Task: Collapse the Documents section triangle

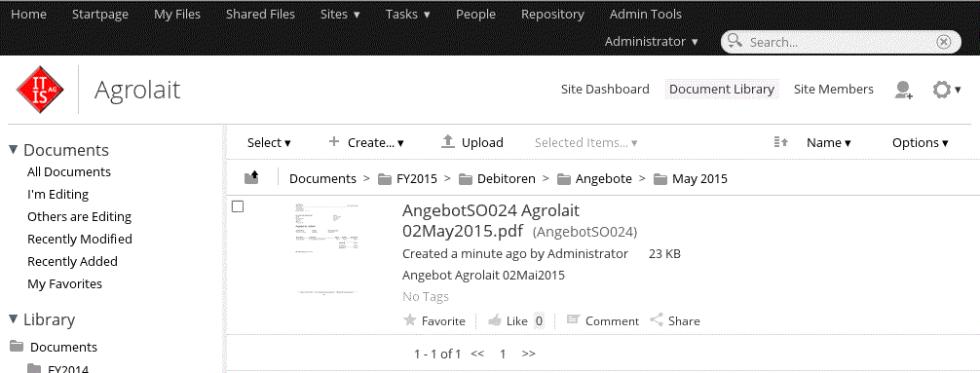Action: (13, 149)
